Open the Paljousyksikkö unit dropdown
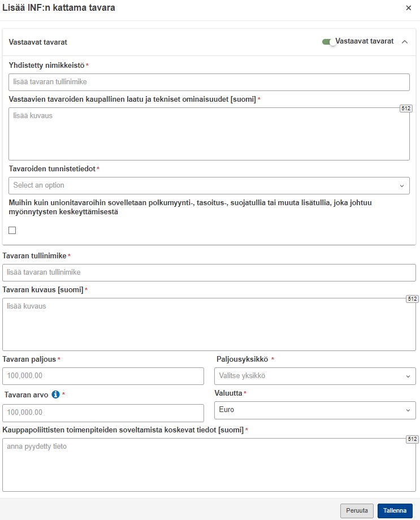 [315, 376]
